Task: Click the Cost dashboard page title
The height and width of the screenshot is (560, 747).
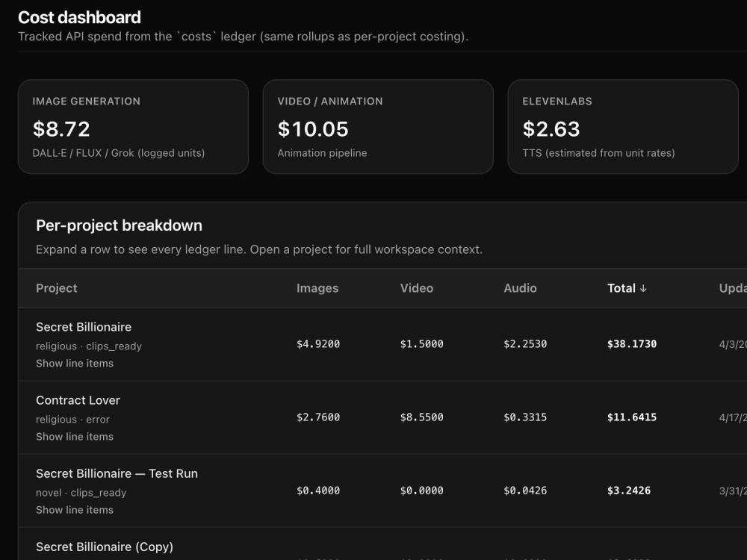Action: point(80,17)
